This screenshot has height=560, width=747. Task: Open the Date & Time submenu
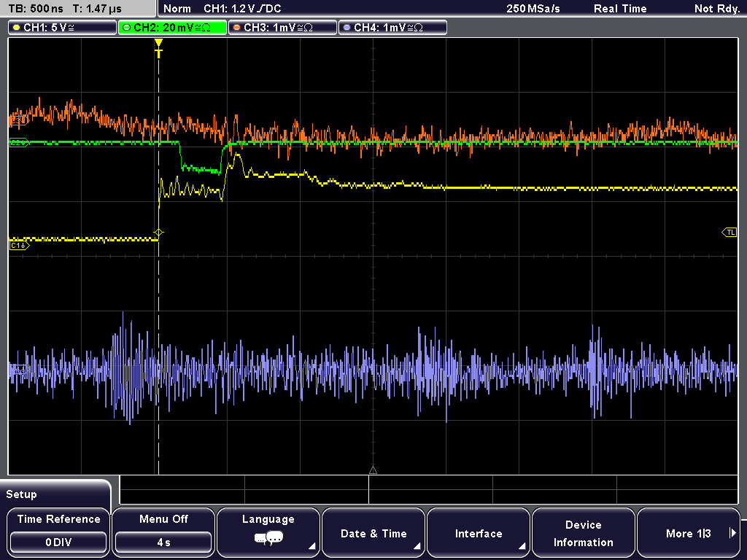tap(373, 532)
